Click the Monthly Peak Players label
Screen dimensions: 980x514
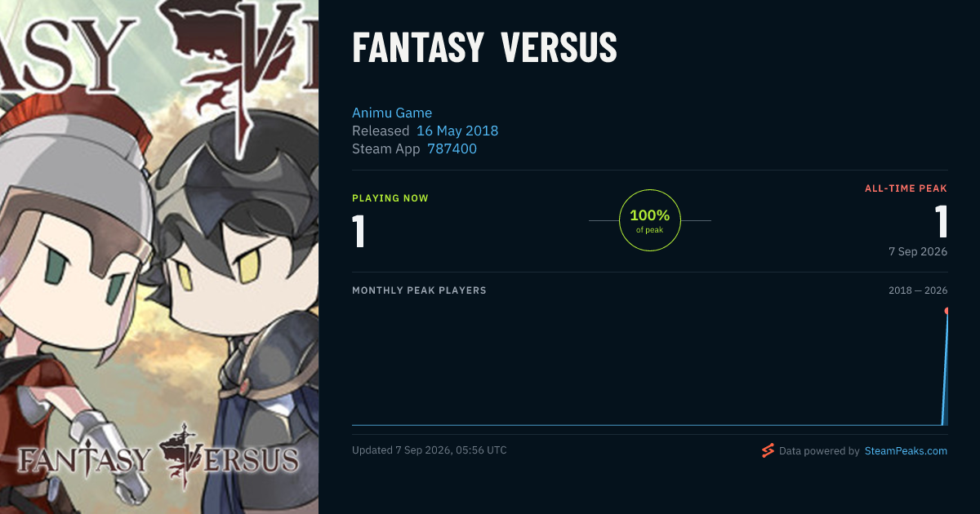point(419,290)
